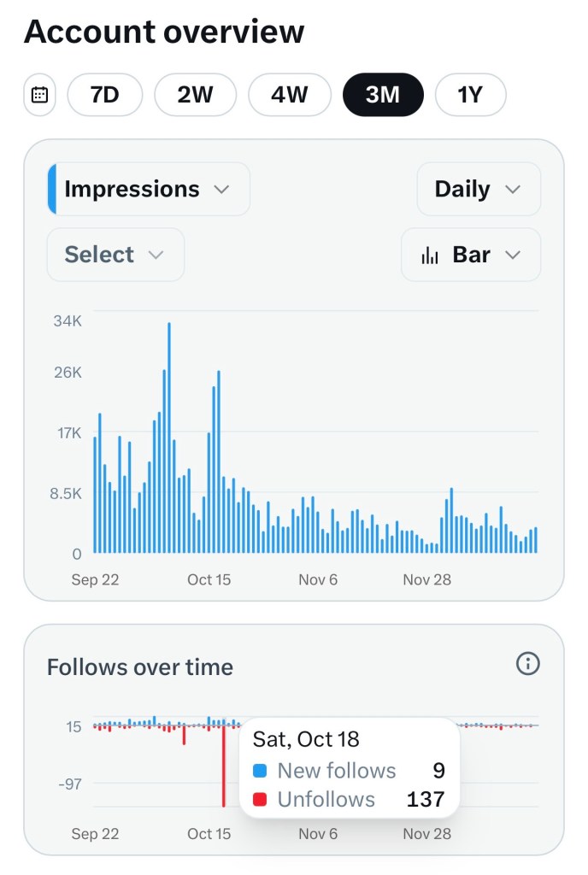Expand the Daily interval dropdown
This screenshot has width=588, height=875.
pos(478,189)
